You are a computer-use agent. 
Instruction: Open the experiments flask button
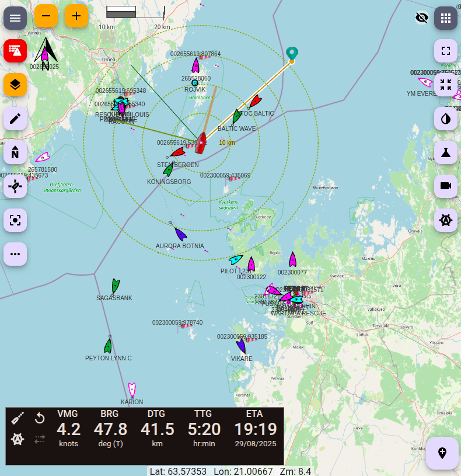[x=446, y=152]
